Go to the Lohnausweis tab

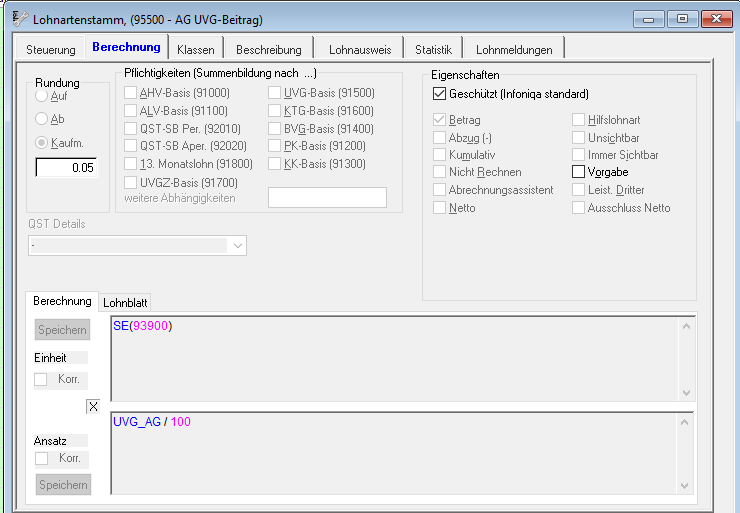pos(360,49)
